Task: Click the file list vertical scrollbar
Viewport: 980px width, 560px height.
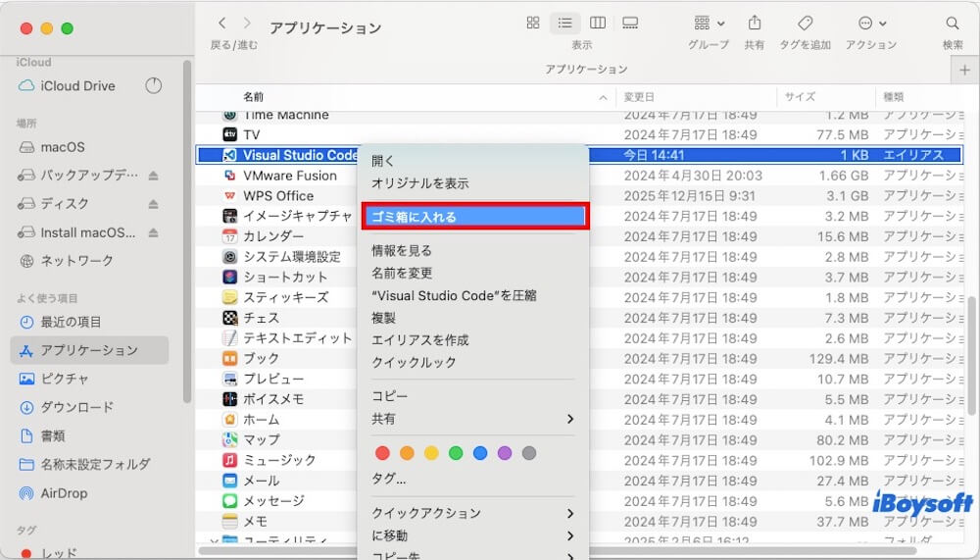Action: [971, 357]
